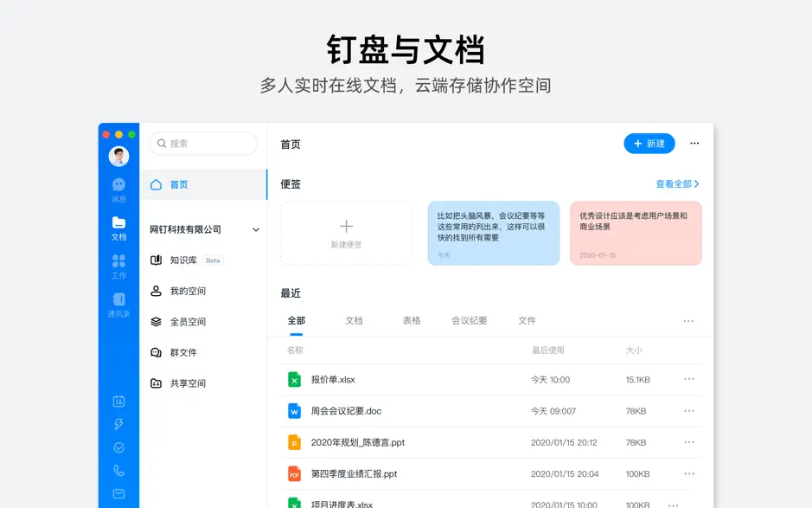The image size is (812, 508).
Task: Open more options next to 新建 button
Action: pos(694,144)
